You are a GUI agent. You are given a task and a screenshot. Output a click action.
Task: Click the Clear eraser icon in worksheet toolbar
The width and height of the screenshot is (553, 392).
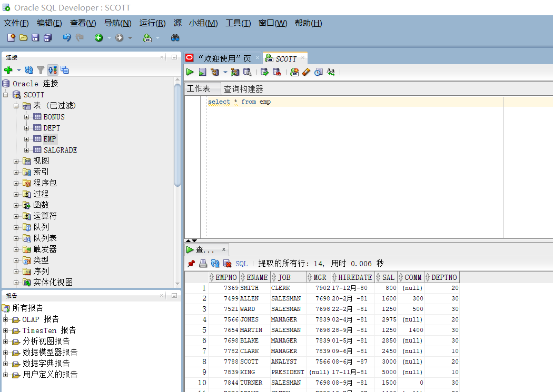[x=306, y=72]
